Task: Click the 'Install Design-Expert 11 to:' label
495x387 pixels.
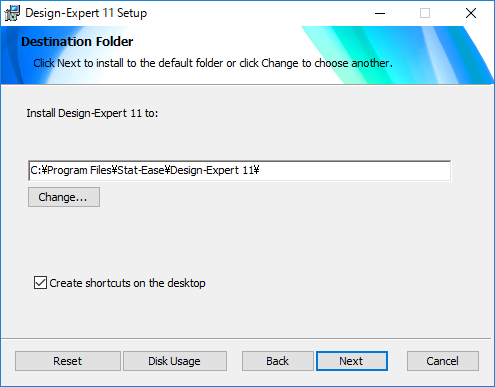Action: pyautogui.click(x=92, y=113)
